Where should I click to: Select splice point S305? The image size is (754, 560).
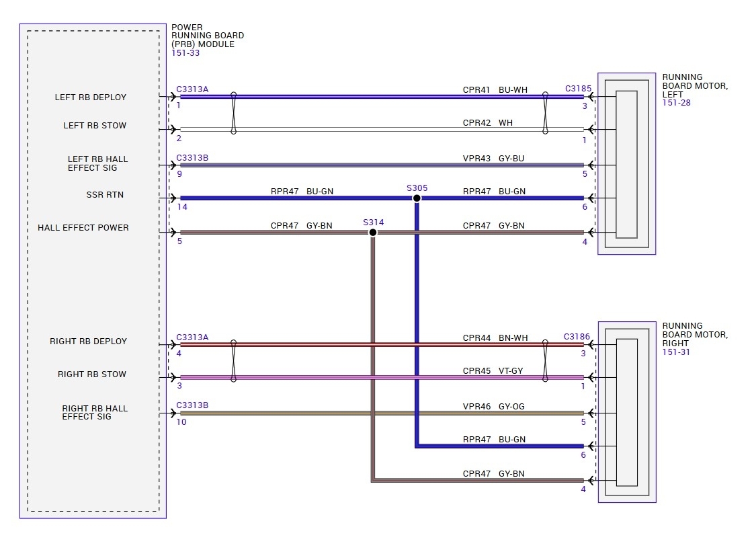(417, 198)
